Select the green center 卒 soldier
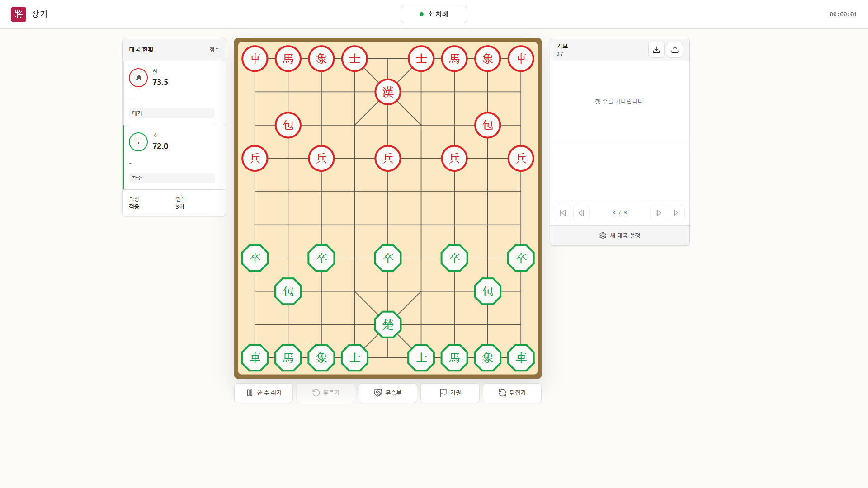Viewport: 868px width, 488px height. [388, 258]
